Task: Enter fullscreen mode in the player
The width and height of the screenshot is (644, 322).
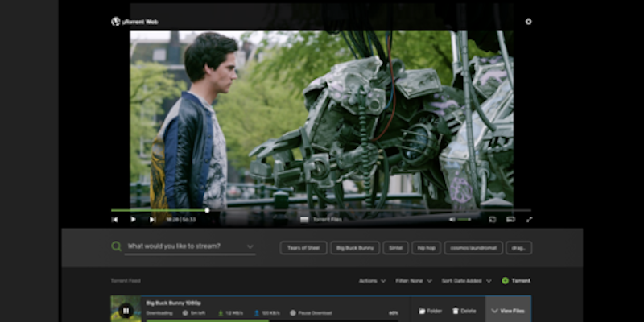Action: (x=529, y=219)
